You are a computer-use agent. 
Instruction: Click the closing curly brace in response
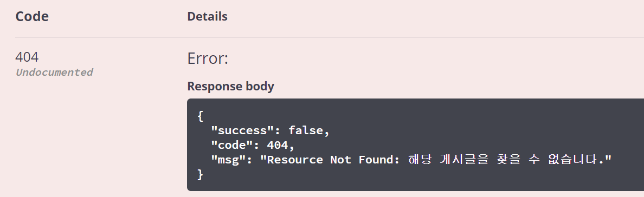tap(201, 174)
